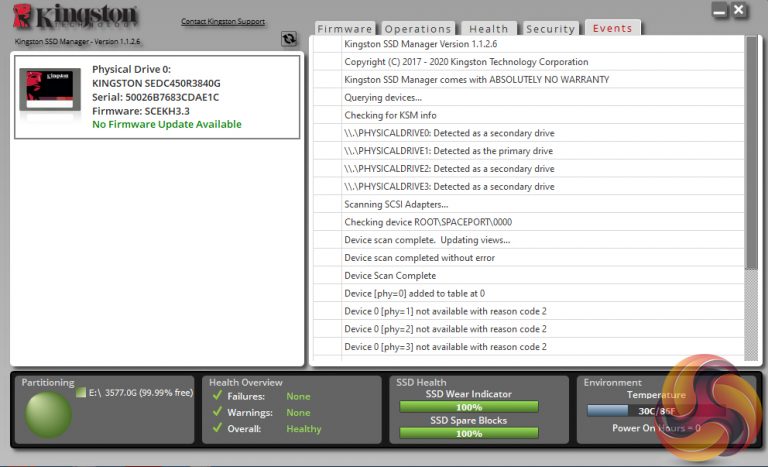
Task: Go to the Security tab
Action: coord(551,29)
